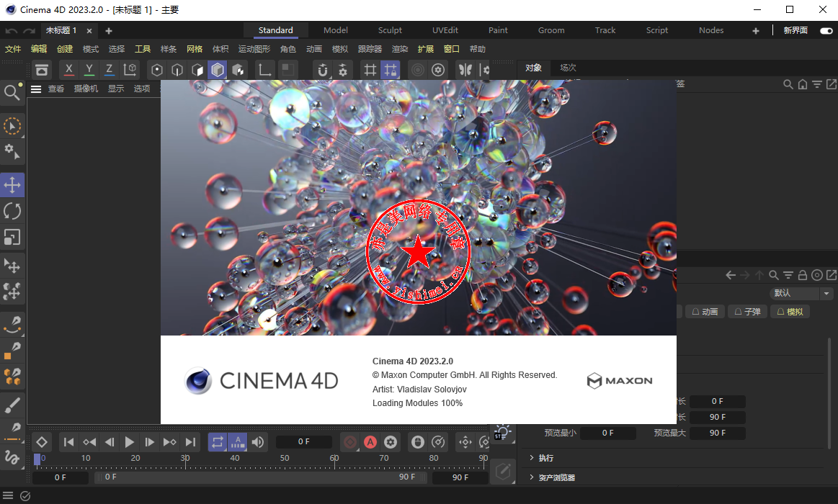838x504 pixels.
Task: Select Polygons mode icon
Action: click(197, 70)
